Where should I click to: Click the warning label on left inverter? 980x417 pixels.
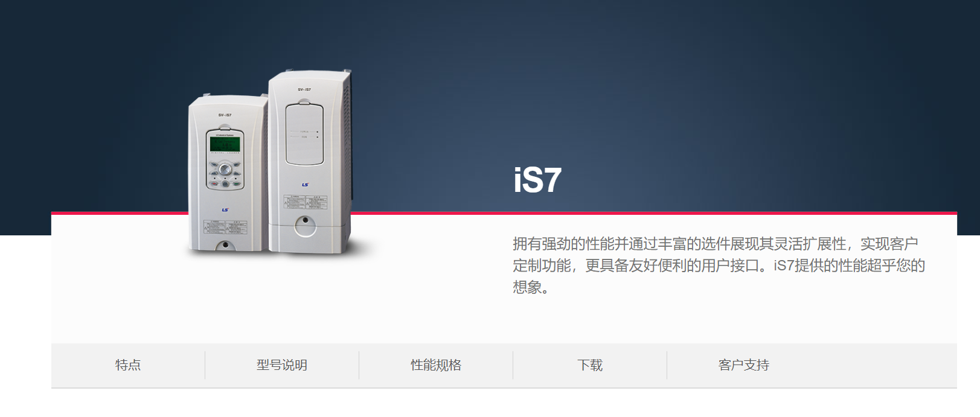pos(225,227)
